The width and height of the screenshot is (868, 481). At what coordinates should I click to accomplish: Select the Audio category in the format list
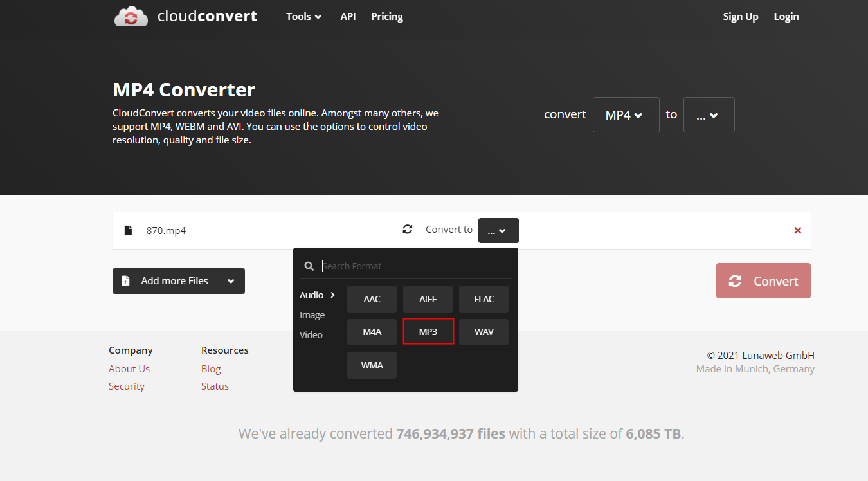[x=318, y=295]
